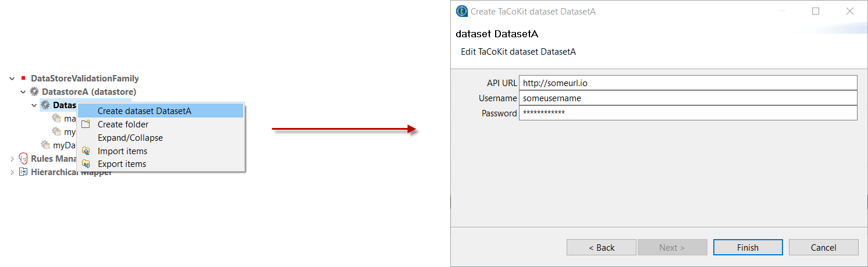Screen dimensions: 868x267
Task: Expand the Rules Management node
Action: [x=12, y=158]
